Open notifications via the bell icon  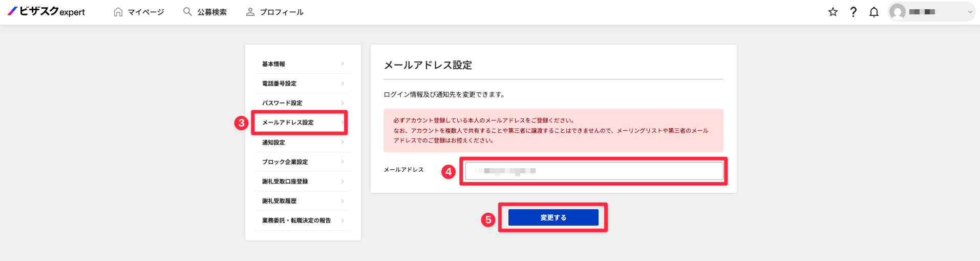point(874,12)
